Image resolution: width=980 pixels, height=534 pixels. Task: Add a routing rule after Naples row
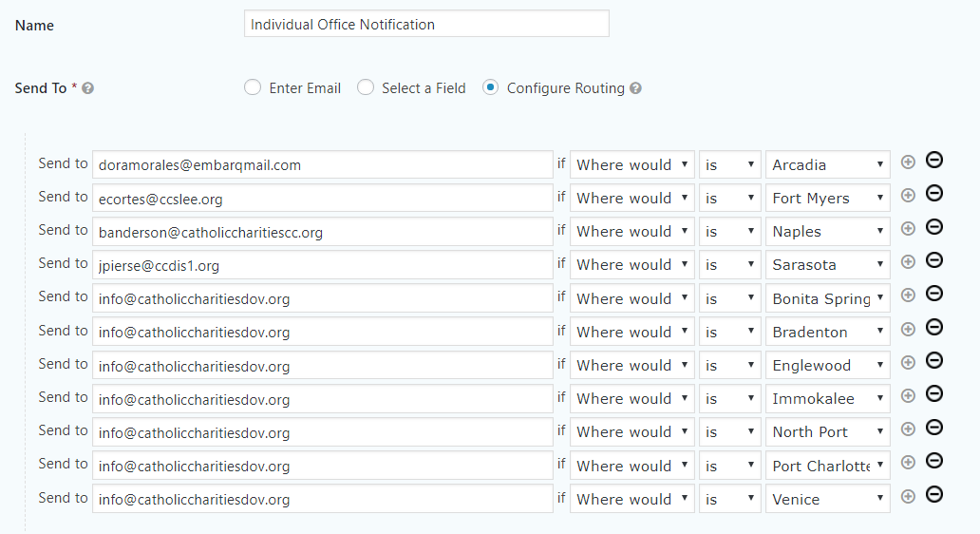pyautogui.click(x=908, y=229)
